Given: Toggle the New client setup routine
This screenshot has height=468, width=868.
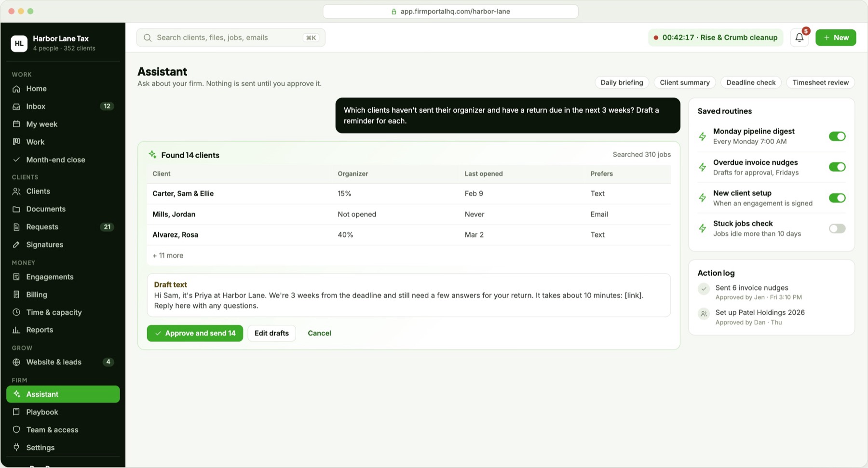Looking at the screenshot, I should click(x=837, y=198).
